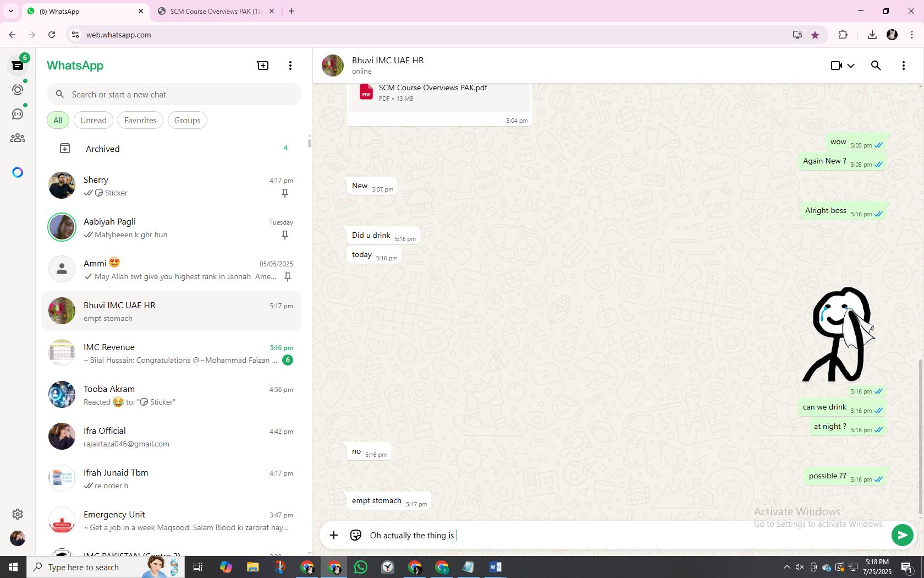This screenshot has height=578, width=924.
Task: Open the Communities icon in sidebar
Action: pyautogui.click(x=18, y=138)
